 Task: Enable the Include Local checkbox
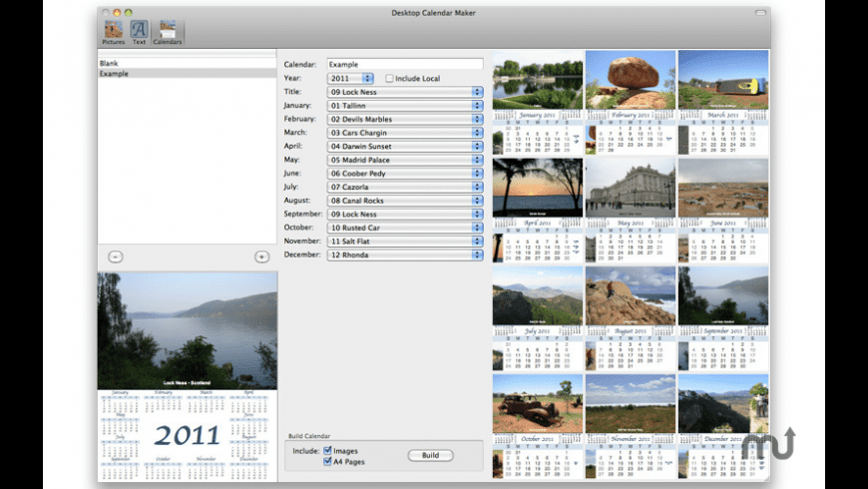389,78
